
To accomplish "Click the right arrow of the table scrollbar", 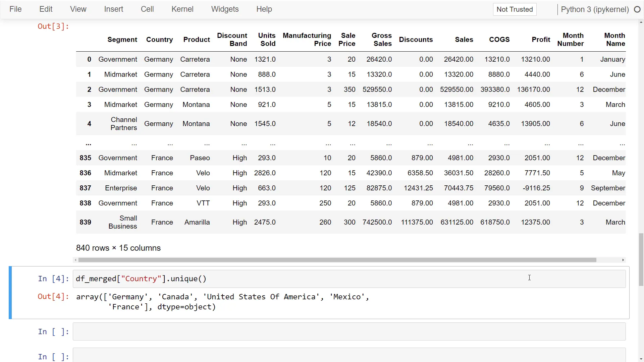I will coord(623,260).
